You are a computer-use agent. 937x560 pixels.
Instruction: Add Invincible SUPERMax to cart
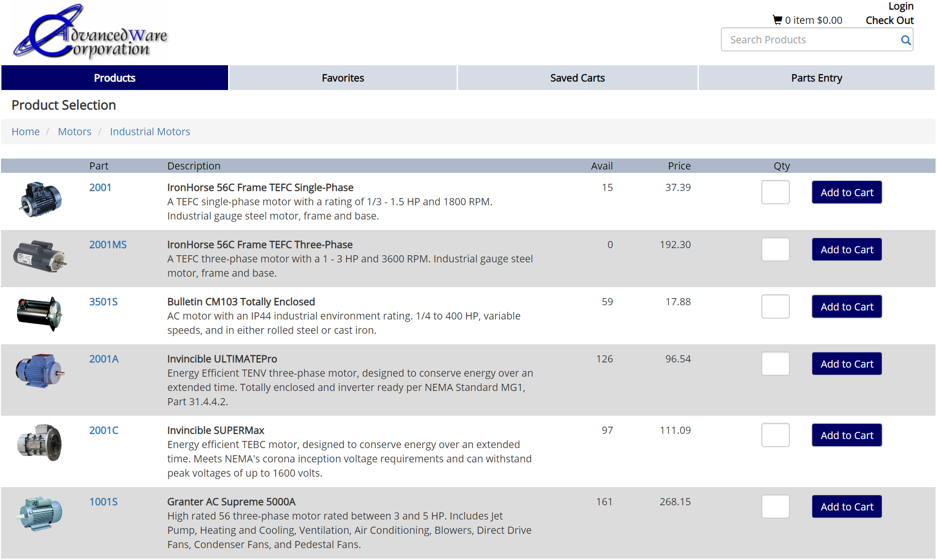click(847, 435)
